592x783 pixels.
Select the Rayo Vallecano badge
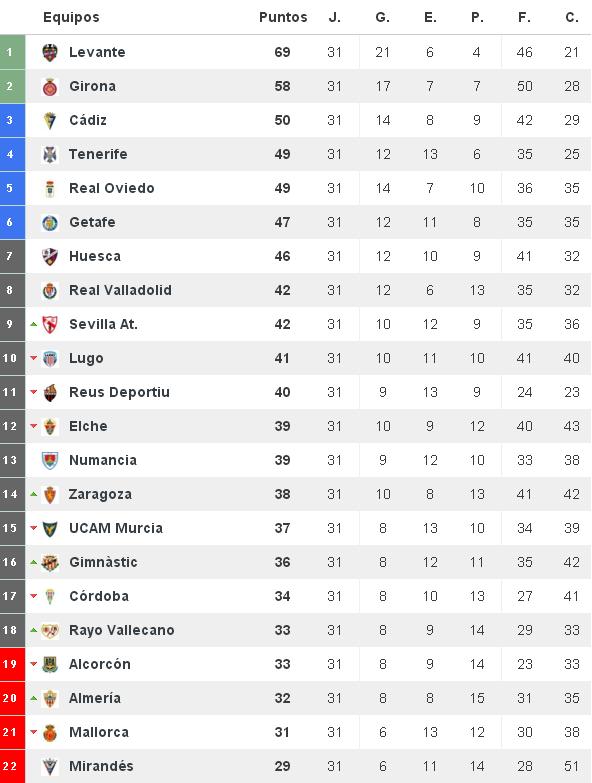[x=50, y=630]
